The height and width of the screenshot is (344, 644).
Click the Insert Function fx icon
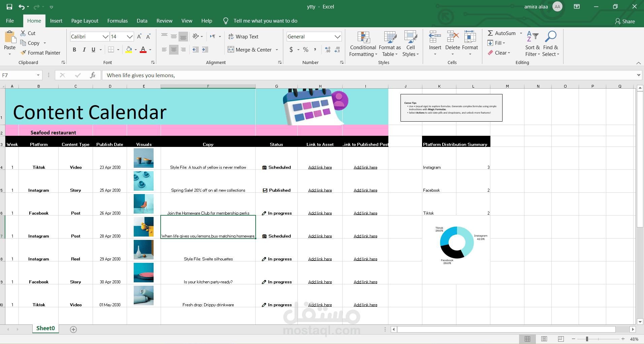tap(93, 75)
